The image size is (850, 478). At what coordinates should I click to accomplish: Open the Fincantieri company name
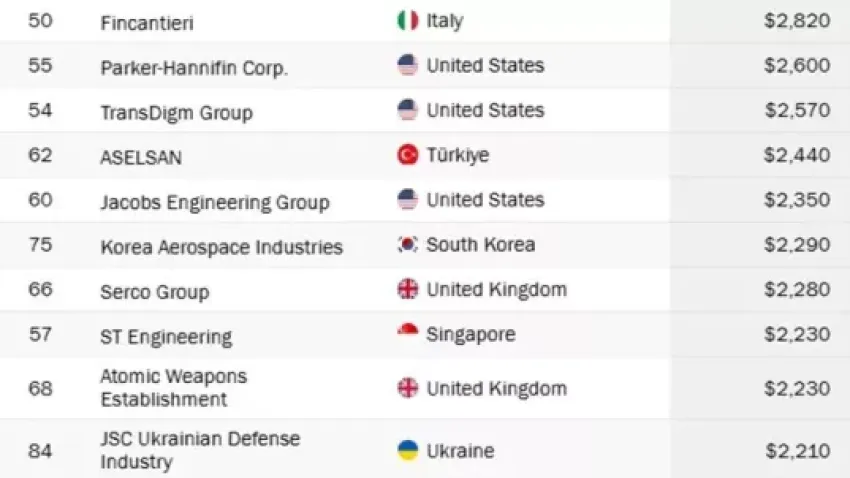(x=147, y=22)
